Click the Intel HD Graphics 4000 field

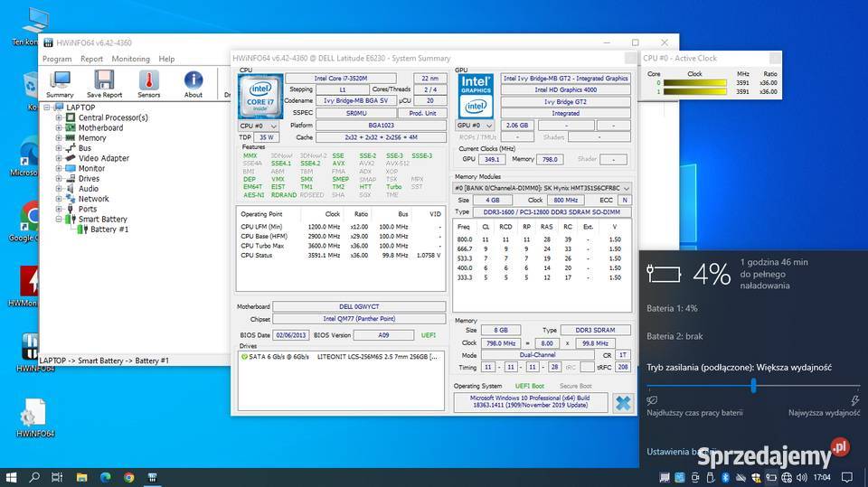pyautogui.click(x=565, y=89)
